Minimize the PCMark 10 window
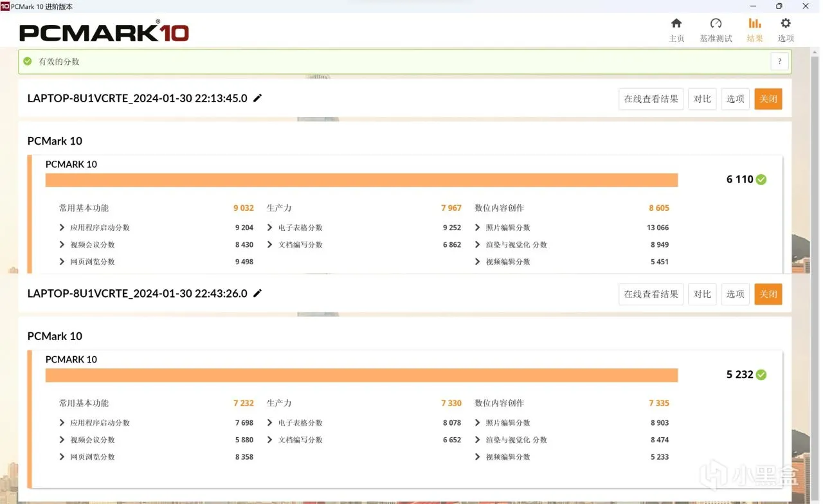This screenshot has width=823, height=504. point(752,6)
